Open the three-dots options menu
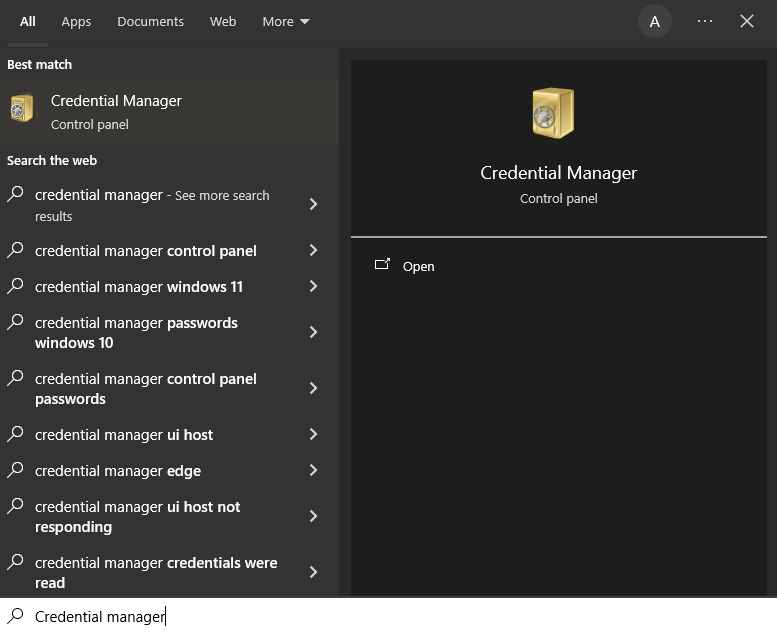This screenshot has width=777, height=632. point(705,21)
